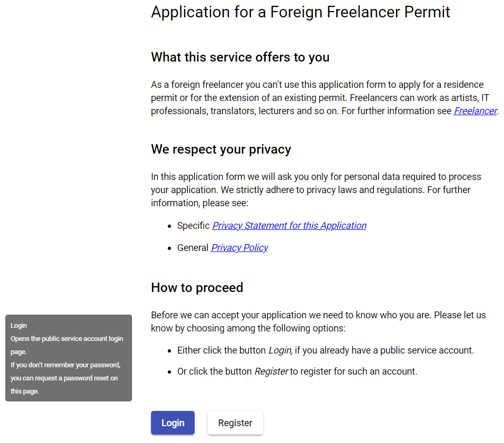
Task: Click the paragraph starting 'As a foreign freelancer'
Action: pyautogui.click(x=325, y=98)
